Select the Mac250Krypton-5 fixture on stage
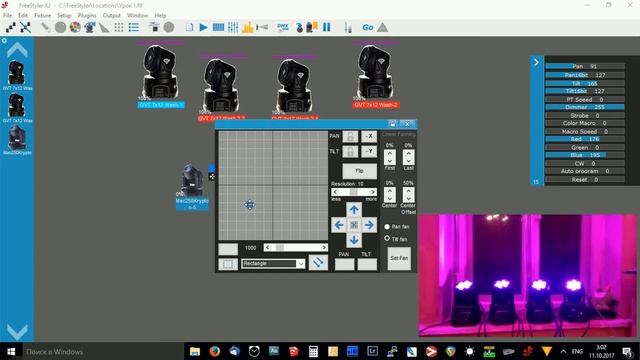Screen dimensions: 640x360 pos(192,187)
